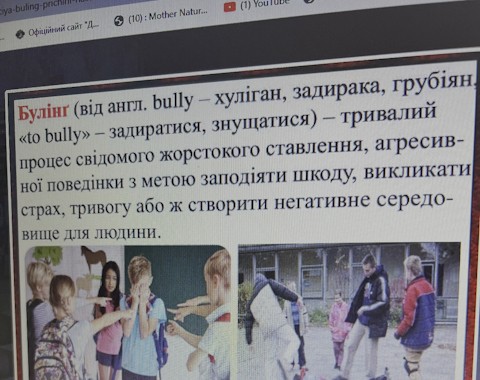Click the red word "Булінг"

click(43, 112)
